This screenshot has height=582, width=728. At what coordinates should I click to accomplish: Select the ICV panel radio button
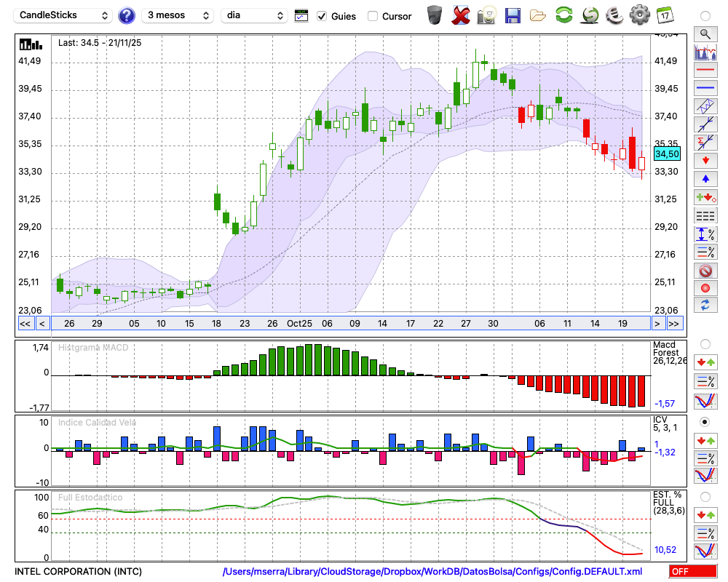(x=705, y=422)
